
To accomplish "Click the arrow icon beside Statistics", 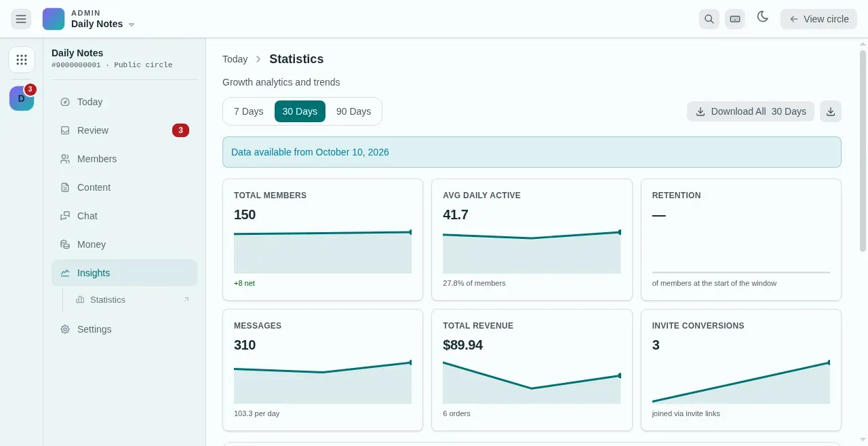I will (x=186, y=299).
